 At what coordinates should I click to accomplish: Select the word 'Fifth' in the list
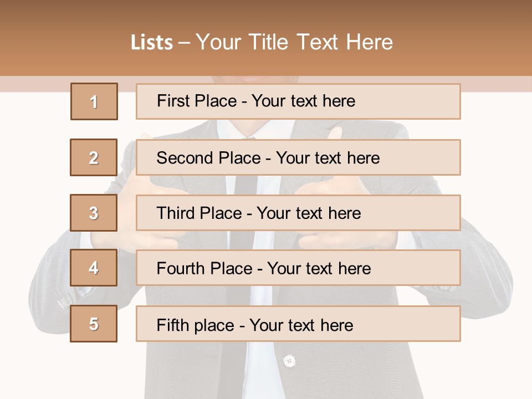point(173,325)
